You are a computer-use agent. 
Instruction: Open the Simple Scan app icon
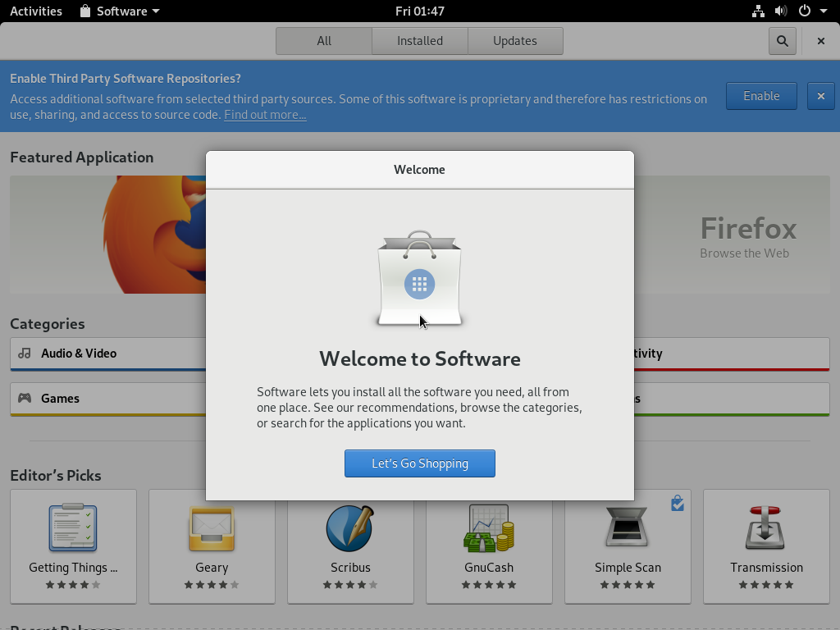[627, 527]
